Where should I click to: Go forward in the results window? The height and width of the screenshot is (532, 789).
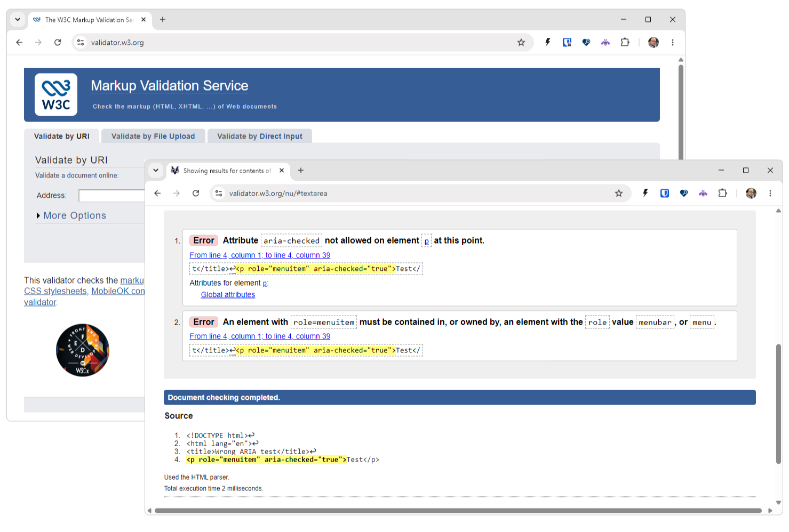(177, 194)
